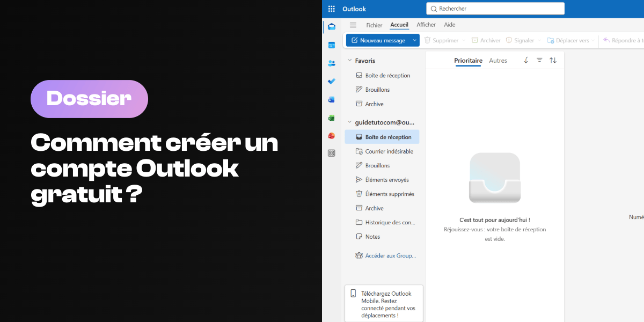Select the Afficher ribbon tab
Viewport: 644px width, 322px height.
point(426,25)
